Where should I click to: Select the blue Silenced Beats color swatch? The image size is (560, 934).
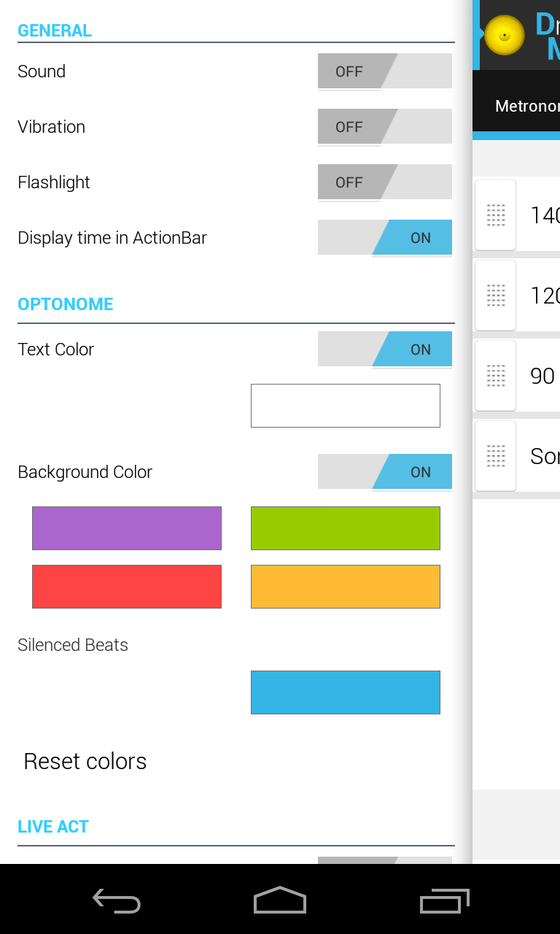[x=346, y=692]
